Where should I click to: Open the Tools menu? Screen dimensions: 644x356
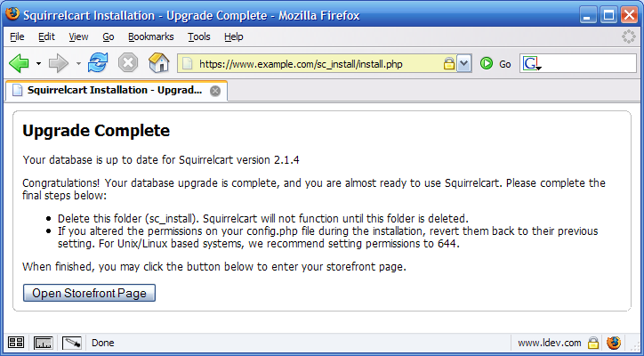(x=198, y=36)
